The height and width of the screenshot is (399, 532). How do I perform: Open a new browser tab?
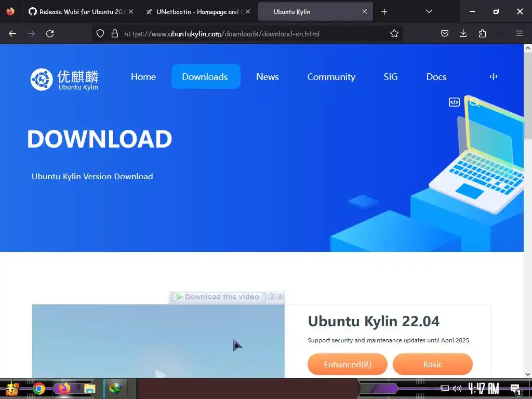384,12
